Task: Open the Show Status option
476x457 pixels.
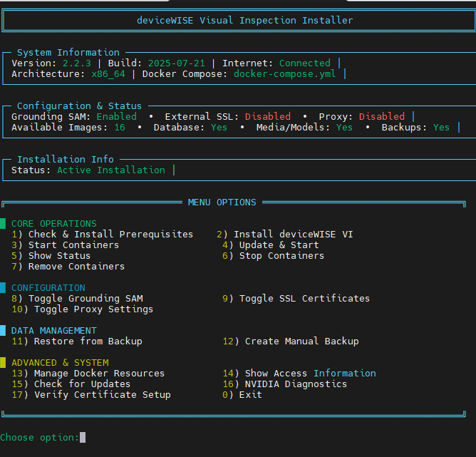Action: click(51, 256)
